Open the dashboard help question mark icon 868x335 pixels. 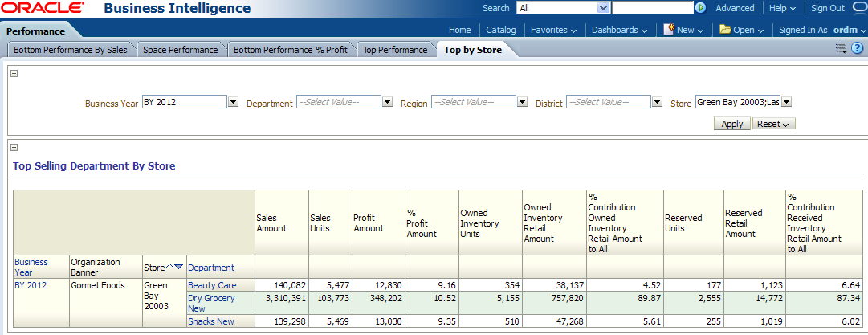[x=857, y=49]
